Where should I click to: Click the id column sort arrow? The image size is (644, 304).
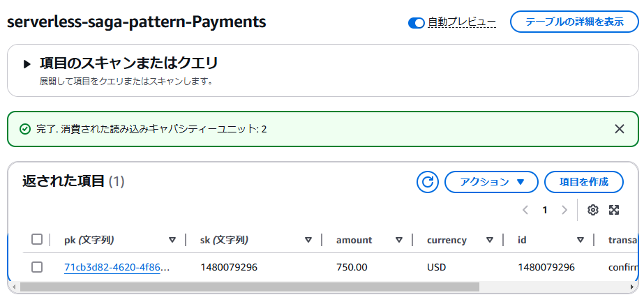point(580,240)
